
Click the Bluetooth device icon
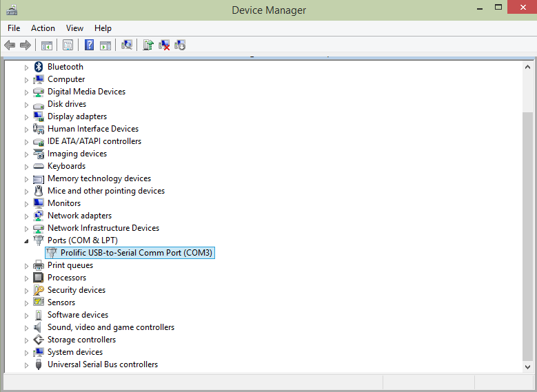click(39, 67)
